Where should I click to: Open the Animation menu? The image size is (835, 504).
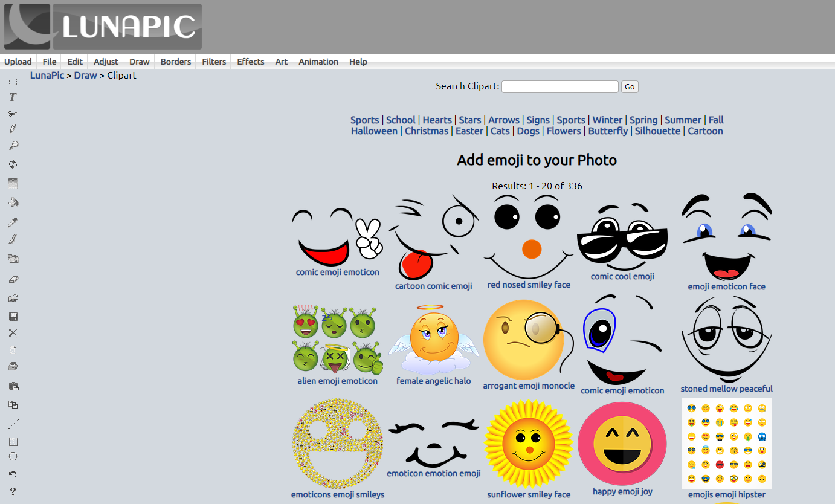(x=318, y=62)
